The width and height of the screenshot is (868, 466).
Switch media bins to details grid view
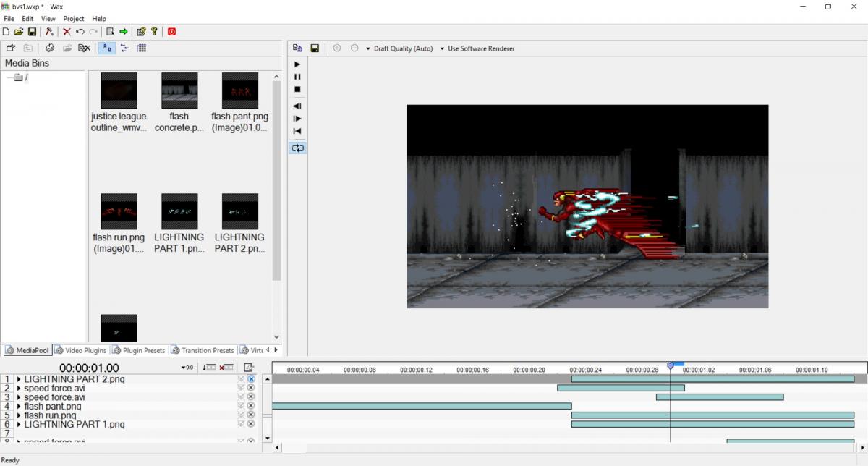click(142, 48)
